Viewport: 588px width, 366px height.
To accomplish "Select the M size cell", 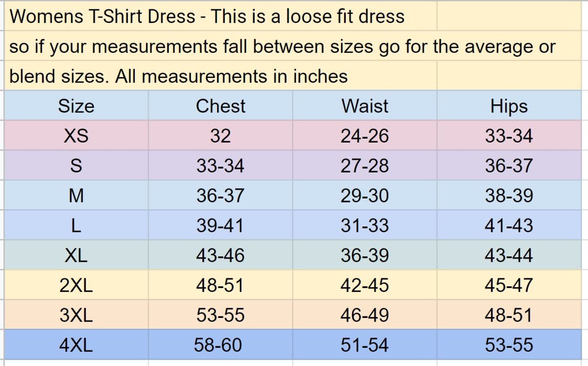I will pos(76,195).
